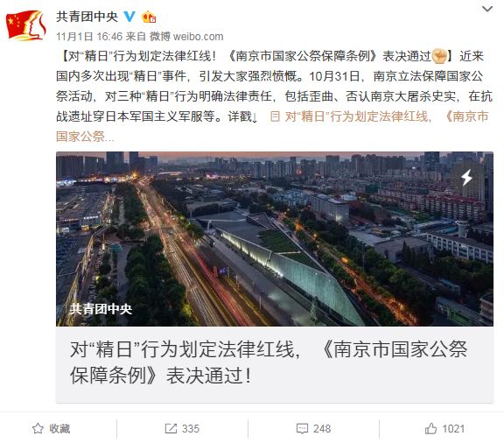
Task: Click the 收藏 label text
Action: [x=59, y=428]
